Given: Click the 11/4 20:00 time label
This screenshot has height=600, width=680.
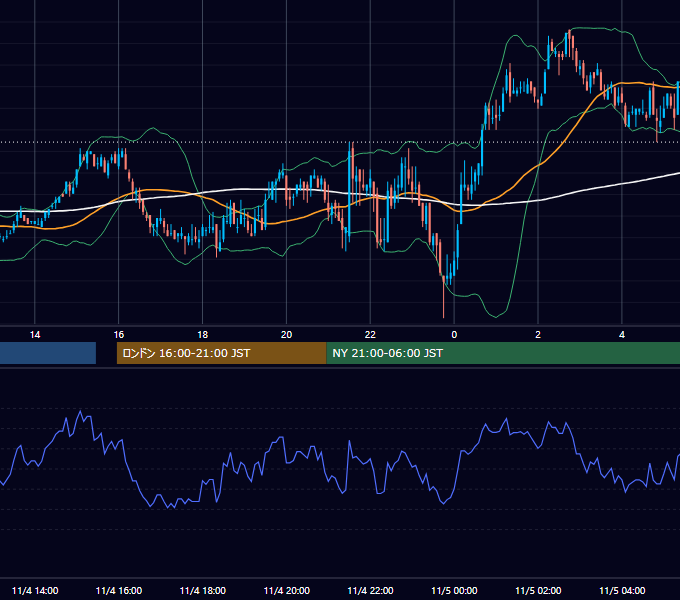Looking at the screenshot, I should (x=287, y=590).
